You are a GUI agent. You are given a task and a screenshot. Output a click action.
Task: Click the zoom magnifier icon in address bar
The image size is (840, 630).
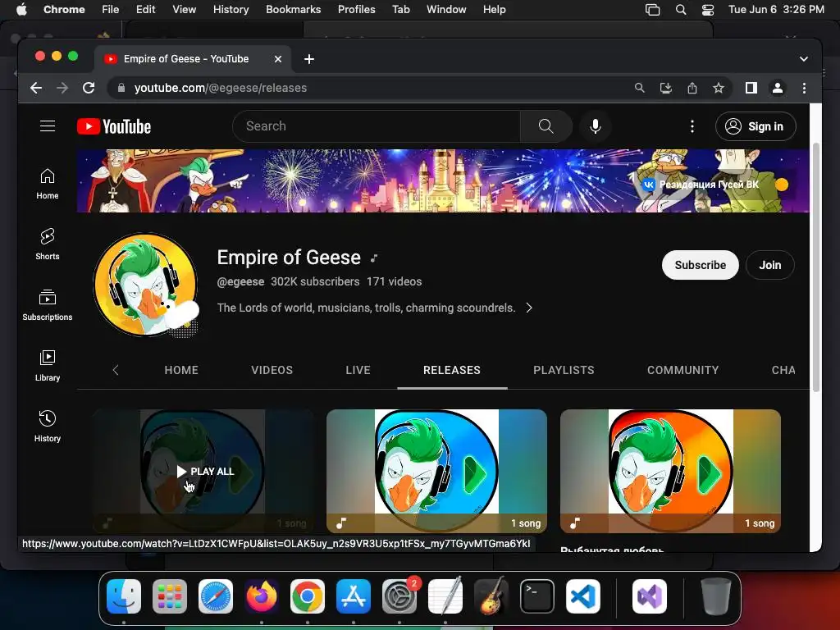click(x=640, y=88)
